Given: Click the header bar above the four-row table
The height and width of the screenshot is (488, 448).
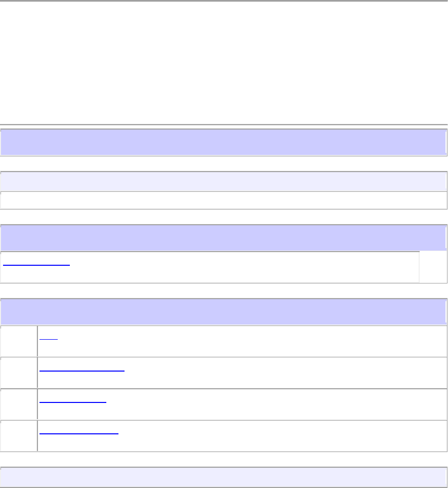Looking at the screenshot, I should pos(223,312).
